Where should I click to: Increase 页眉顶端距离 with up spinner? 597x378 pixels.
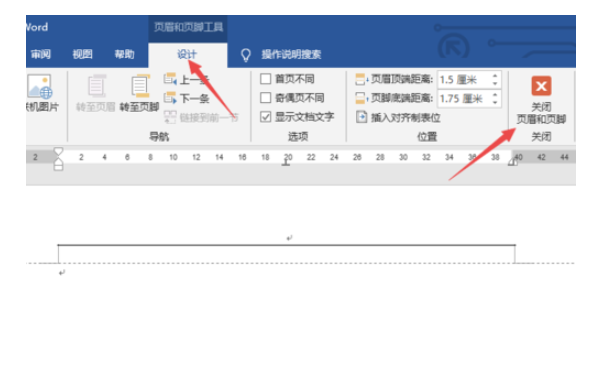point(495,76)
